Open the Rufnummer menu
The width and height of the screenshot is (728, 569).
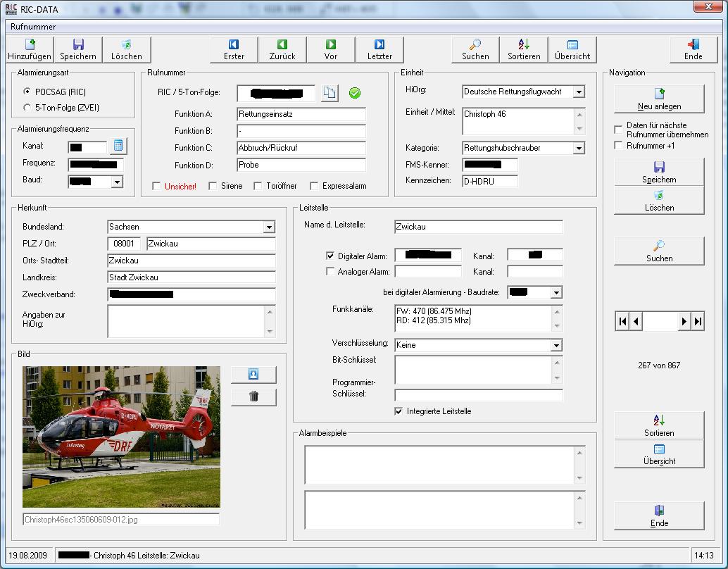(33, 27)
